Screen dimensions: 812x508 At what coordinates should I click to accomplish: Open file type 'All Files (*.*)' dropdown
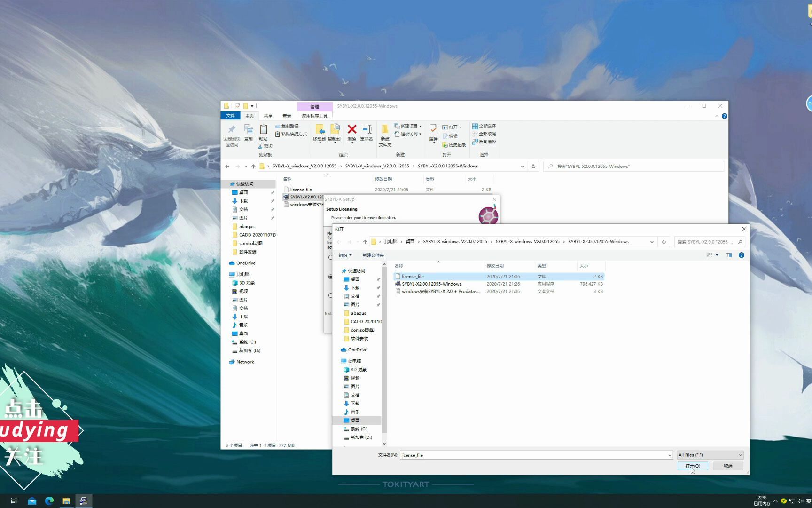[710, 455]
